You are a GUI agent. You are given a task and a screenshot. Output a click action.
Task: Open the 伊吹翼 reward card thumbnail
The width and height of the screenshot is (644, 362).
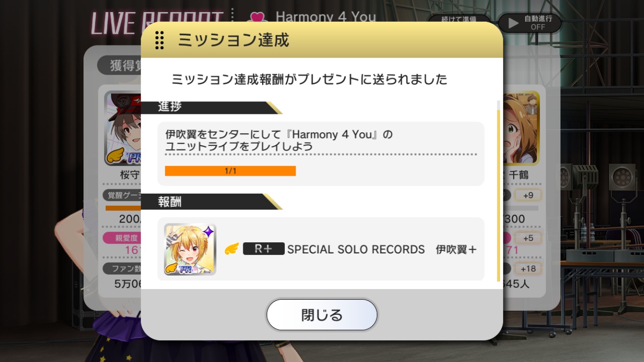pyautogui.click(x=190, y=249)
